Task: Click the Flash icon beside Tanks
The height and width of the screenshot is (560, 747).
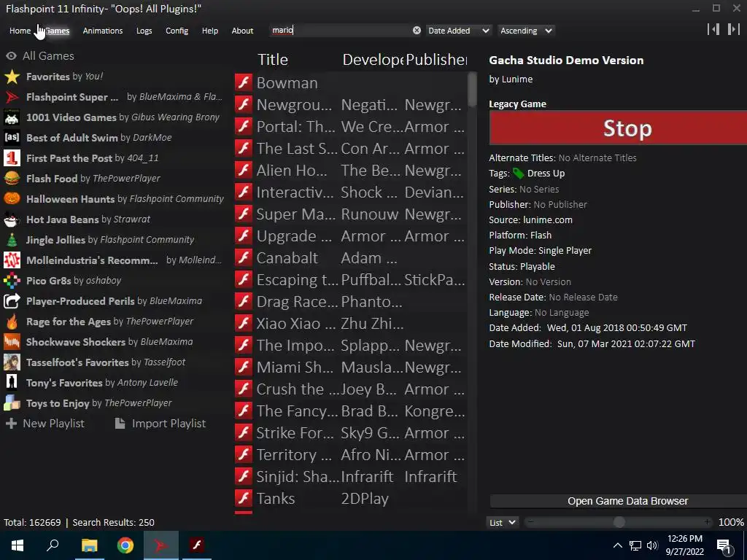Action: (244, 498)
